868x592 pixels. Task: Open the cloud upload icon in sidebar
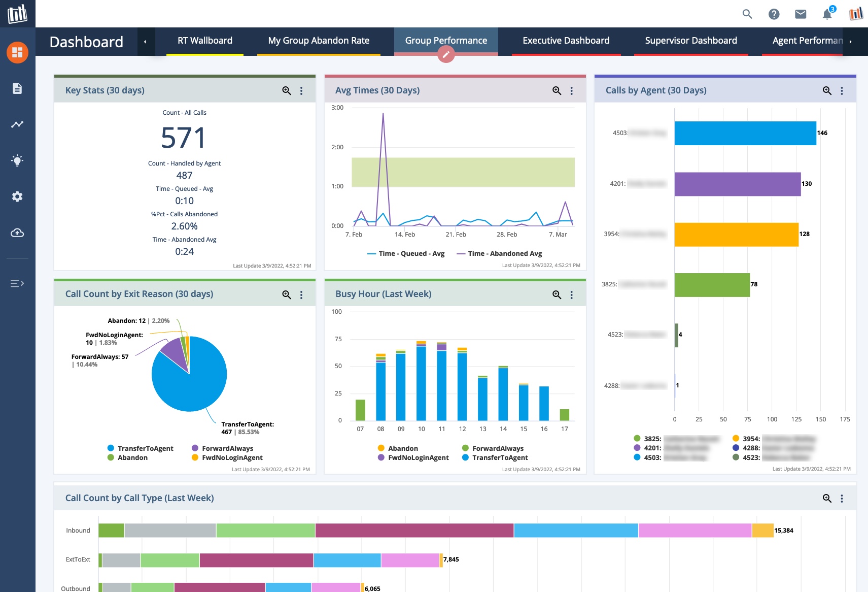point(17,233)
